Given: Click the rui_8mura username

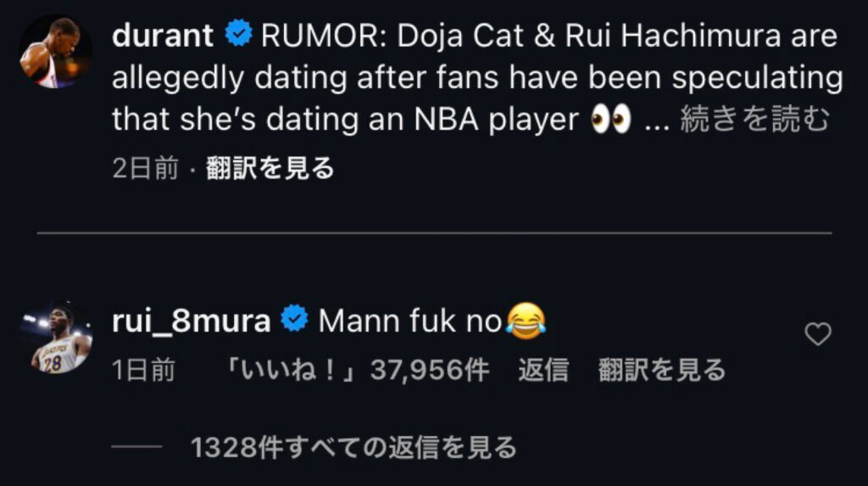Looking at the screenshot, I should click(191, 321).
